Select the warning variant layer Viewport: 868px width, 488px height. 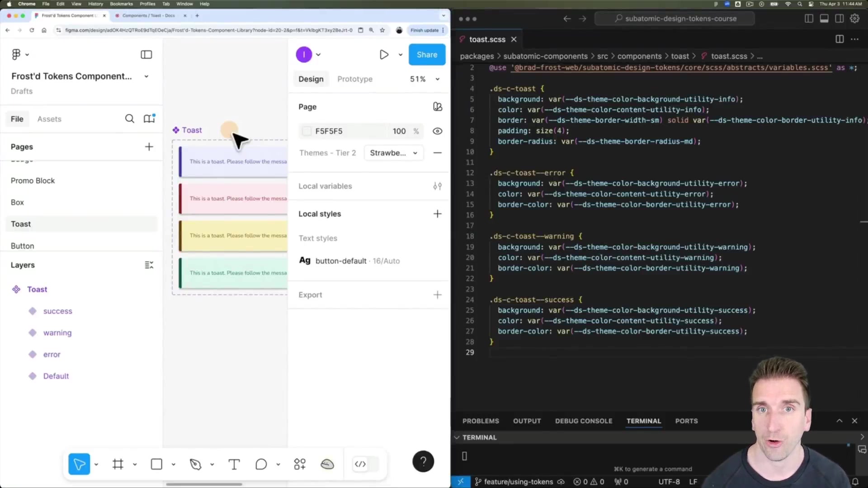tap(57, 333)
